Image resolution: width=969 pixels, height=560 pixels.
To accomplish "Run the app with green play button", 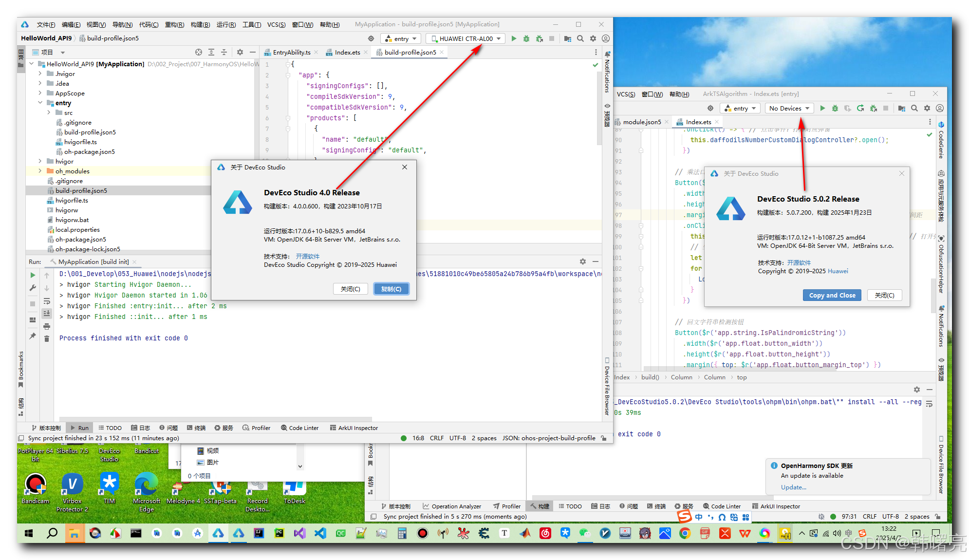I will 514,38.
